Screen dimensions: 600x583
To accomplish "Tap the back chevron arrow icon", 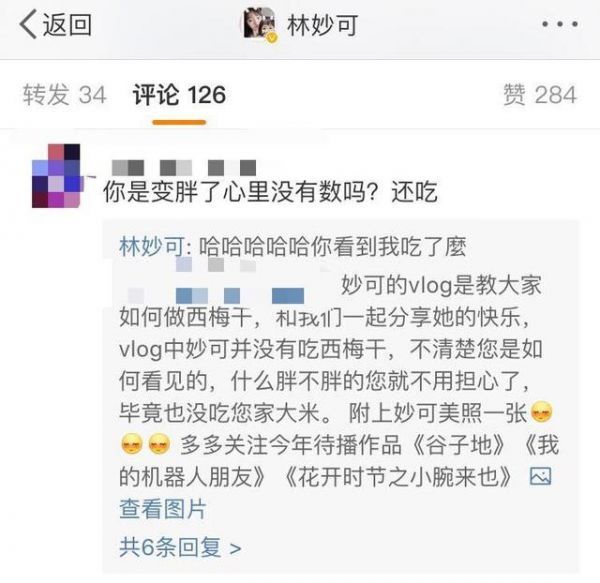I will 28,24.
